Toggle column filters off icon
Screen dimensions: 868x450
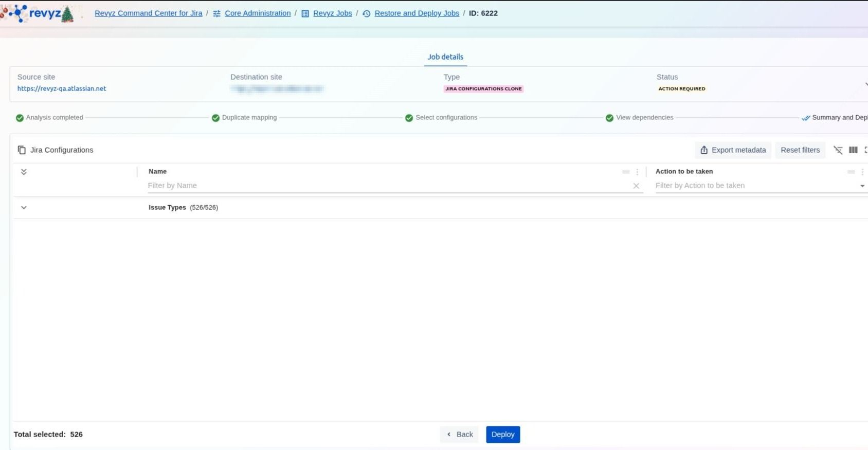coord(838,150)
